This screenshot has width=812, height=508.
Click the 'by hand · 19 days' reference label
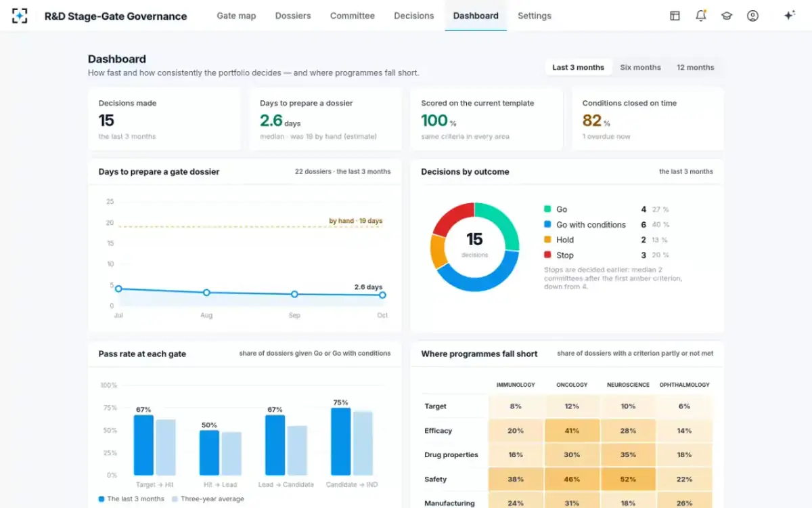pos(356,221)
